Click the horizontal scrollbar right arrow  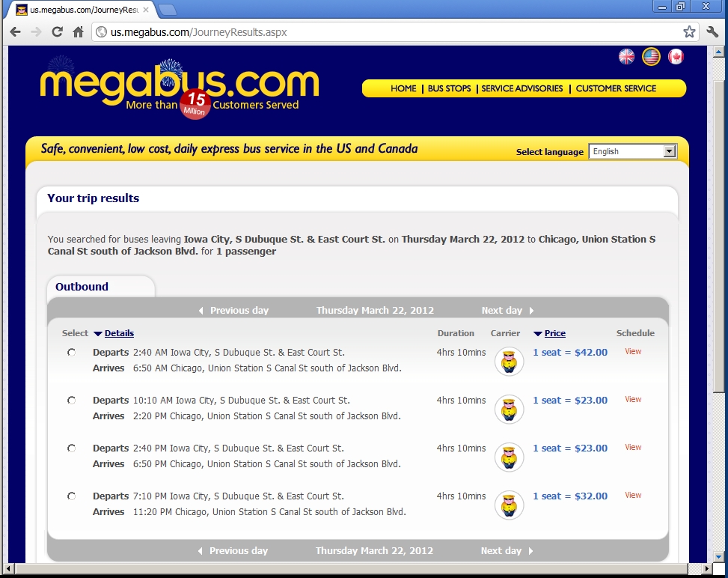tap(707, 568)
